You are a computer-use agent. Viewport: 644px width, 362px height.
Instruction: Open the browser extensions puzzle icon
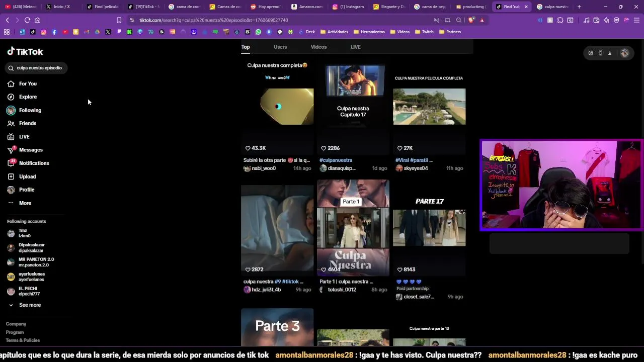click(x=560, y=20)
